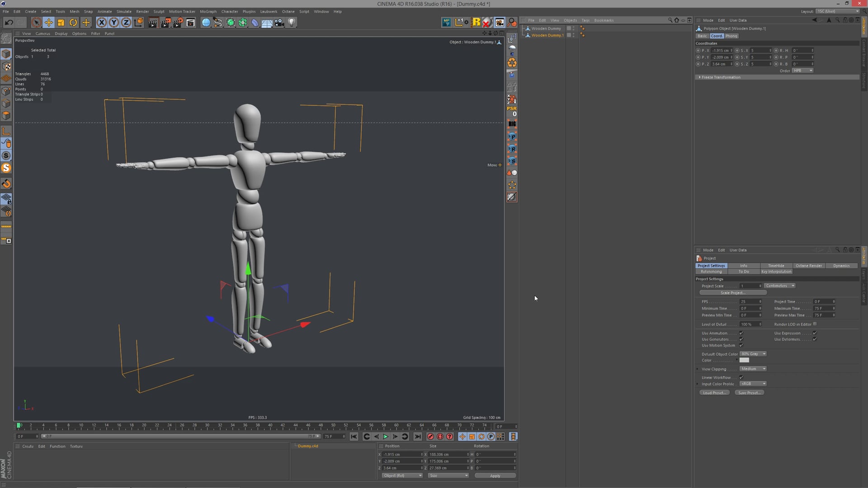Add a light object via bulb icon
Image resolution: width=868 pixels, height=488 pixels.
coord(292,22)
